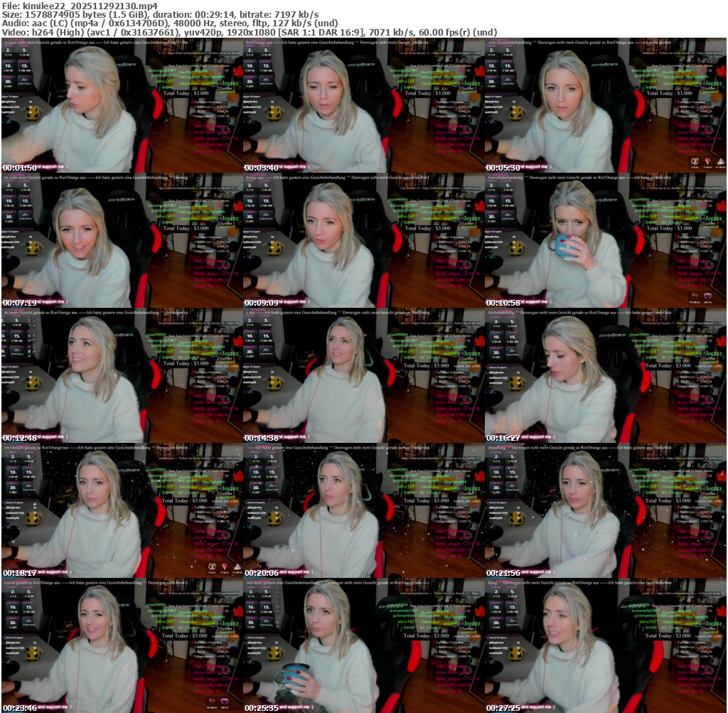View the frame at 00:12:48
The height and width of the screenshot is (713, 728).
(x=122, y=375)
